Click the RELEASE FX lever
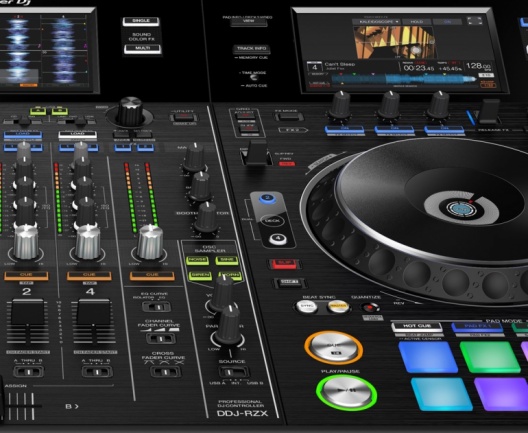The image size is (528, 433). click(489, 112)
